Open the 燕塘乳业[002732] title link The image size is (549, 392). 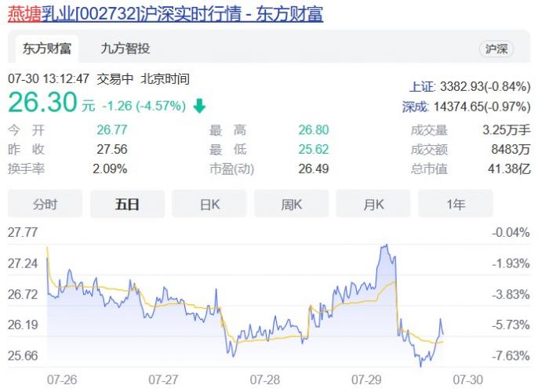click(165, 14)
